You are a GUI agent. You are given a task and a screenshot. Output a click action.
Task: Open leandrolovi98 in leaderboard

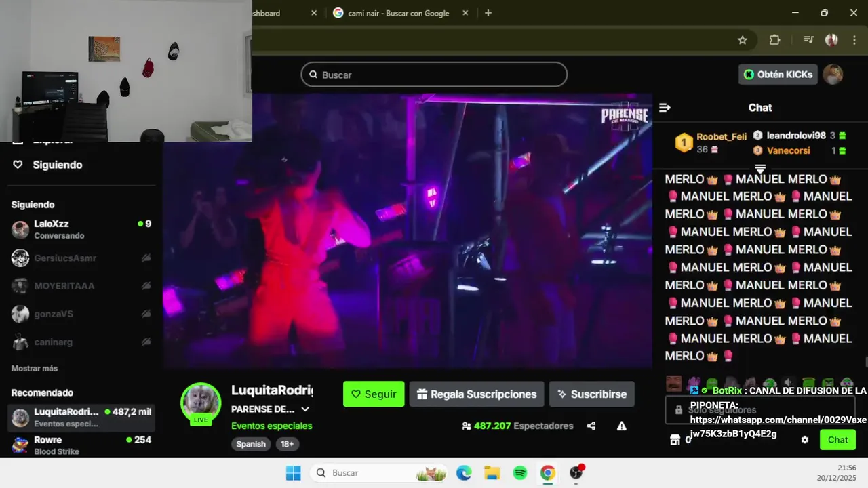point(795,135)
